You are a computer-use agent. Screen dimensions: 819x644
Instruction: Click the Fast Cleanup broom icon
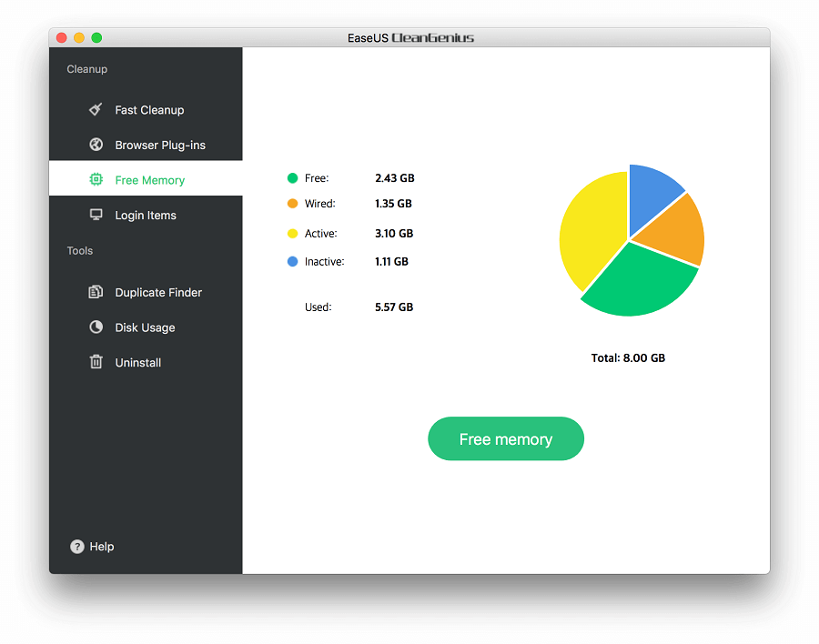[96, 109]
